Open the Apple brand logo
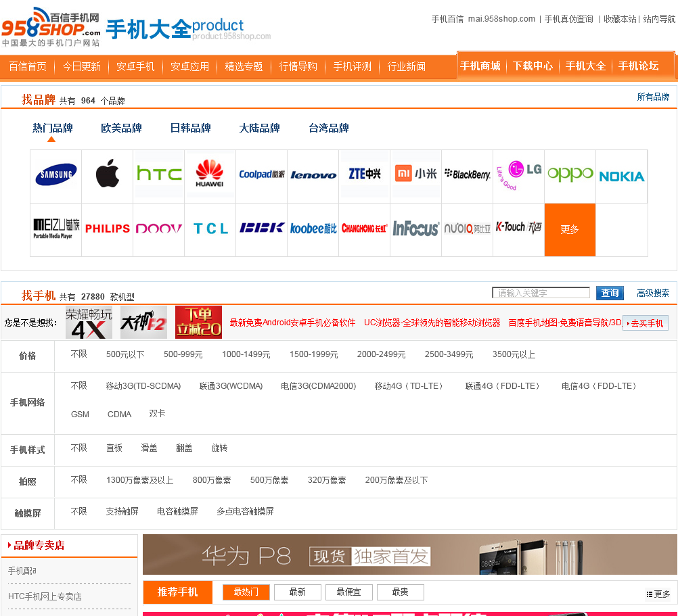This screenshot has width=678, height=616. (x=107, y=173)
